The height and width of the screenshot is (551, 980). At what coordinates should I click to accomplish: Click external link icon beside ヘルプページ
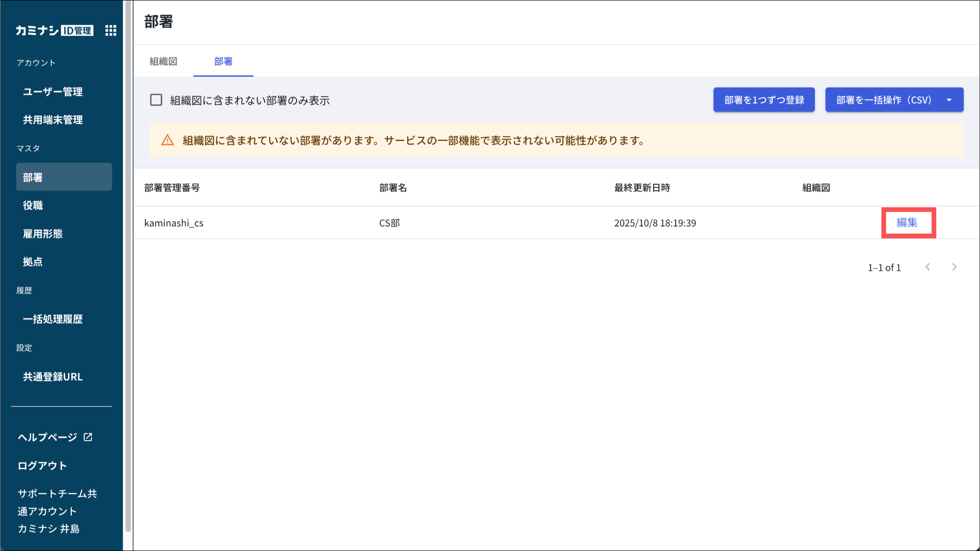88,437
